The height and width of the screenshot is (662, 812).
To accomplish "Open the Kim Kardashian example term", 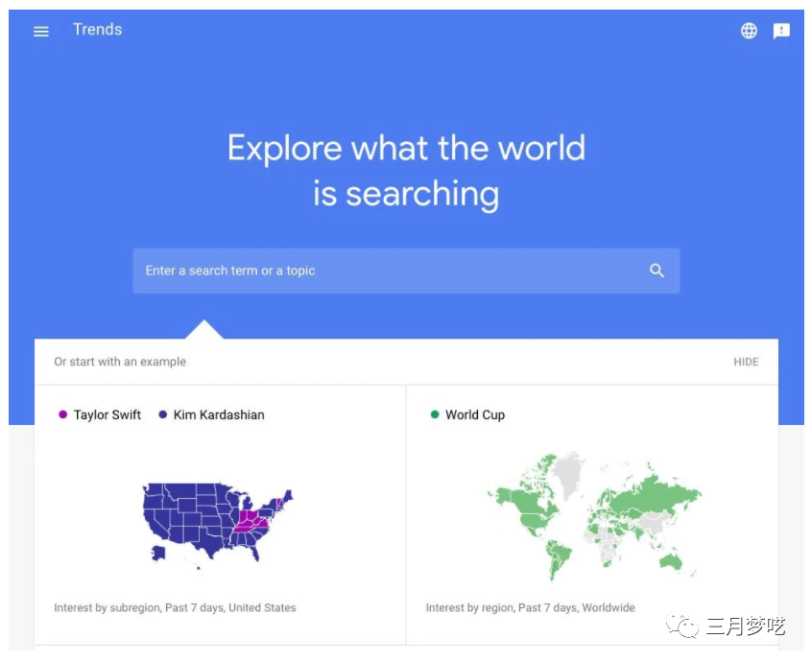I will 219,414.
